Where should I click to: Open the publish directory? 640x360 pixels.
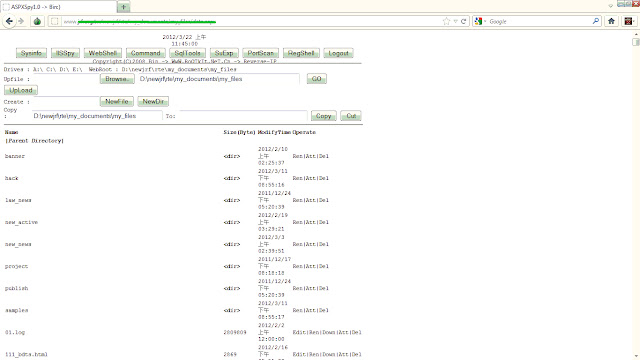click(16, 289)
